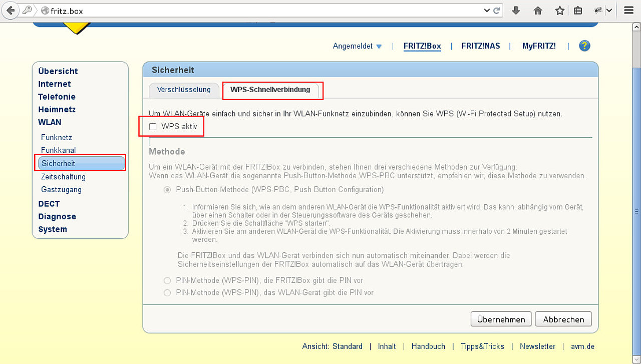Select the WPS-Schnellverbindung tab

coord(270,90)
